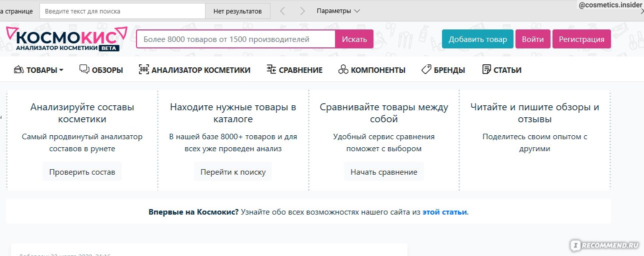The image size is (644, 256).
Task: Click the box icon beside ТОВАРЫ
Action: 19,70
